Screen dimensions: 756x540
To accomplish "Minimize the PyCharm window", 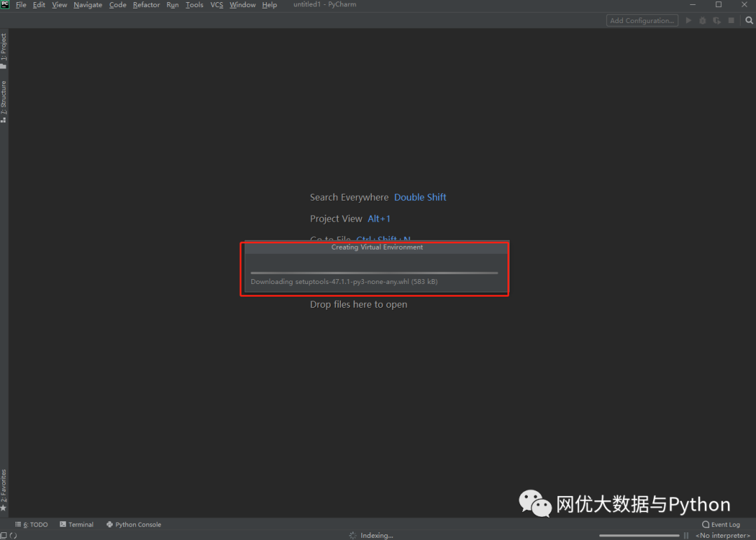I will [x=693, y=4].
